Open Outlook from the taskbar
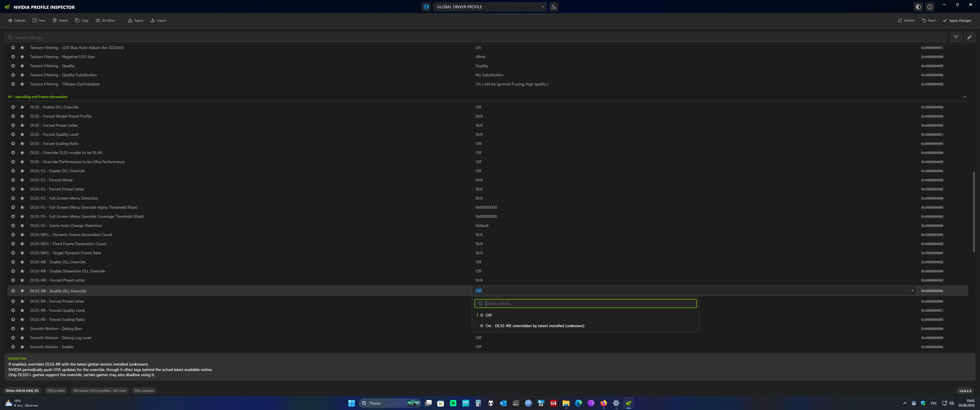980x410 pixels. point(503,403)
